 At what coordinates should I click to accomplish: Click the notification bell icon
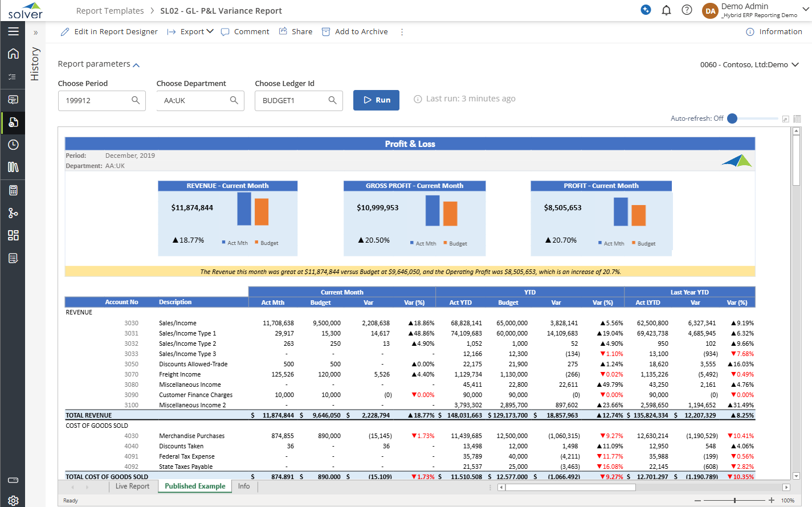pyautogui.click(x=666, y=10)
